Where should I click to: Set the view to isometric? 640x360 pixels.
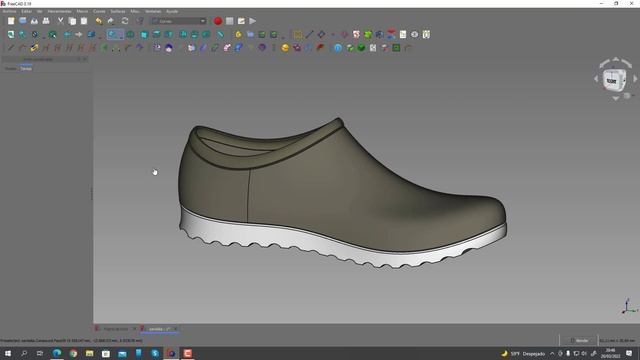pos(130,35)
